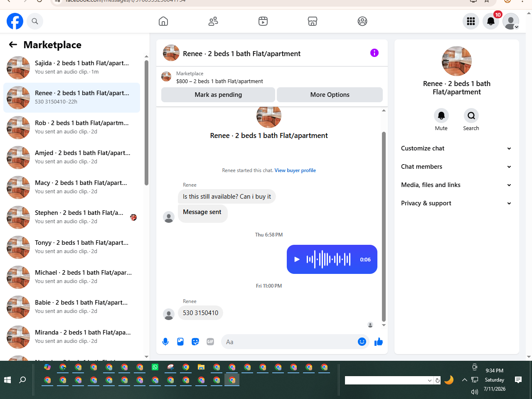Attach a photo using the image icon
The height and width of the screenshot is (399, 532).
tap(180, 342)
